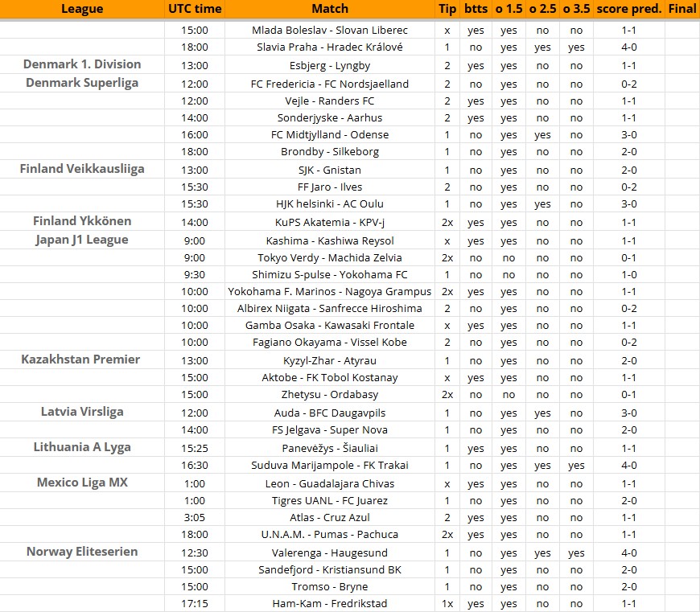This screenshot has height=612, width=700.
Task: Click the 9:30 time in Shimizu S-pulse row
Action: coord(195,275)
